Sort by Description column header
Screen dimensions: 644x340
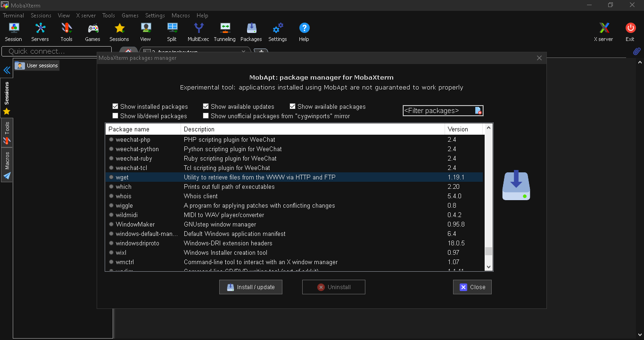tap(313, 129)
